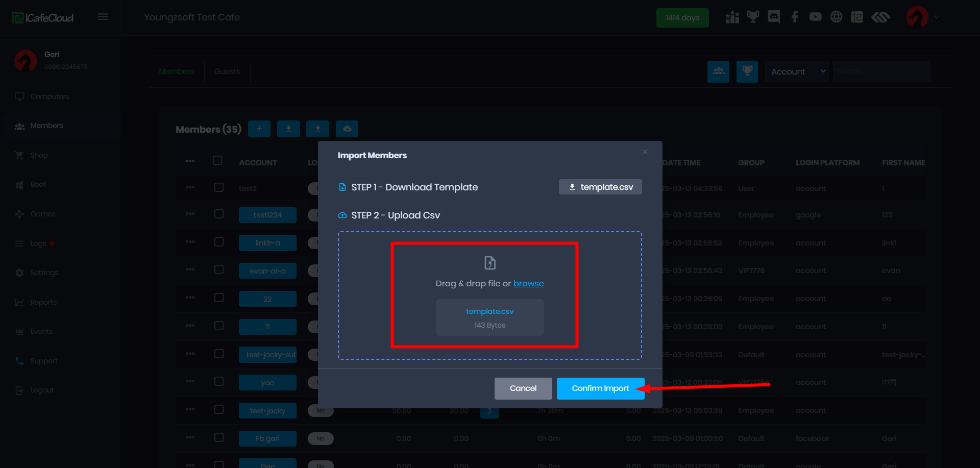Toggle the hamburger sidebar menu

[103, 17]
